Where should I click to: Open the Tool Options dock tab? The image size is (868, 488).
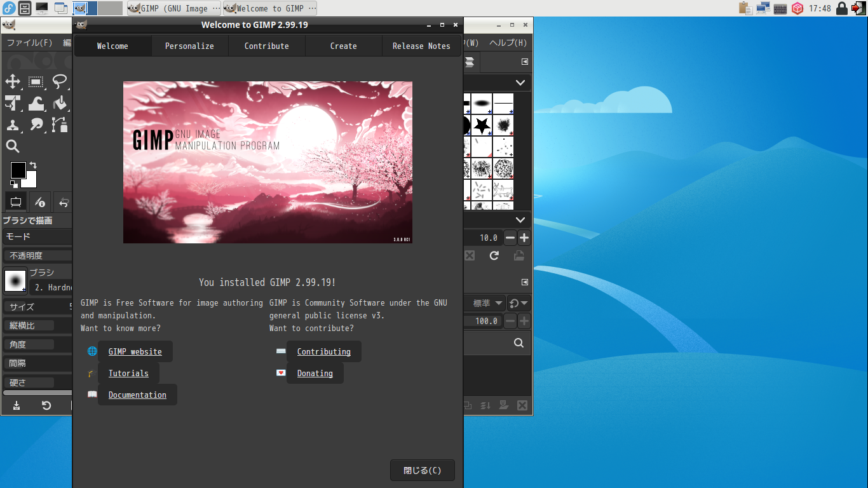tap(16, 202)
